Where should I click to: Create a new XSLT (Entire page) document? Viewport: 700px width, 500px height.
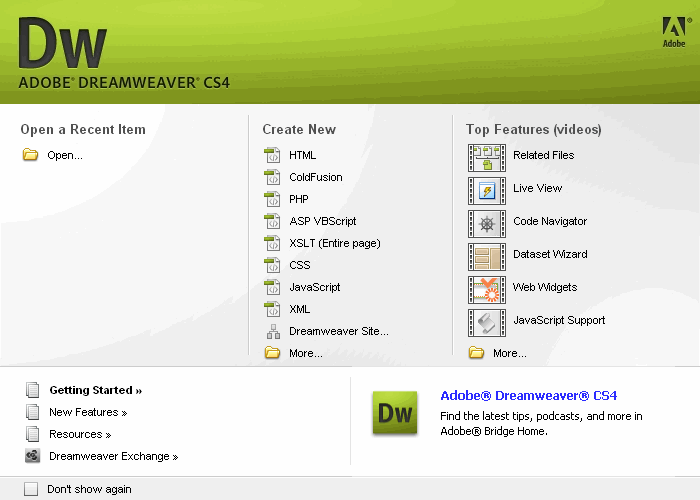tap(335, 243)
